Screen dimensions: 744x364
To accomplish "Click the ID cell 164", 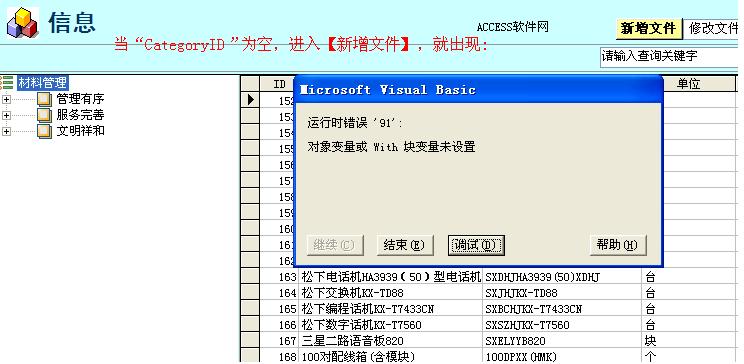I will (x=279, y=293).
